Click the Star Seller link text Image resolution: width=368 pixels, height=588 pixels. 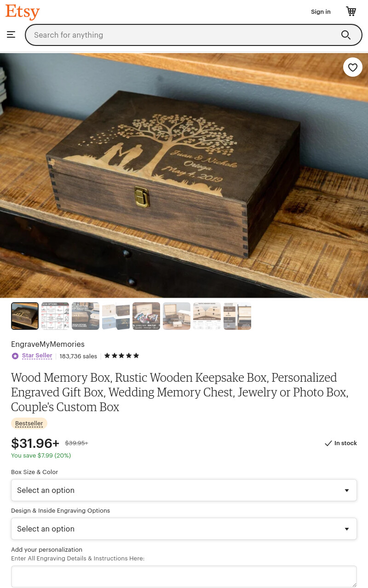[x=37, y=356]
